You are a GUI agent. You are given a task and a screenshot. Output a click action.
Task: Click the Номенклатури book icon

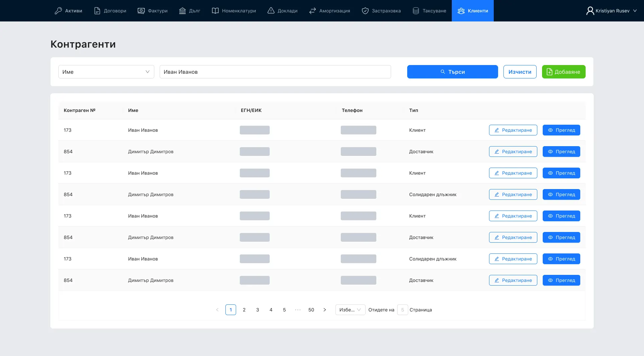215,11
